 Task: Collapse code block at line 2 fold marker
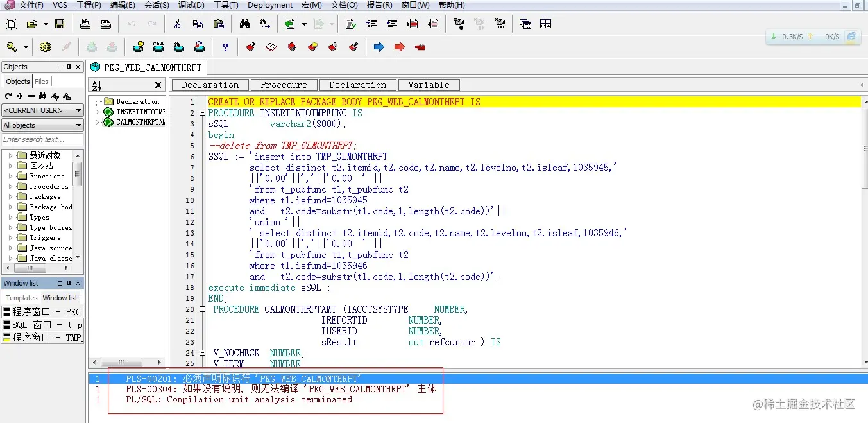(x=202, y=113)
